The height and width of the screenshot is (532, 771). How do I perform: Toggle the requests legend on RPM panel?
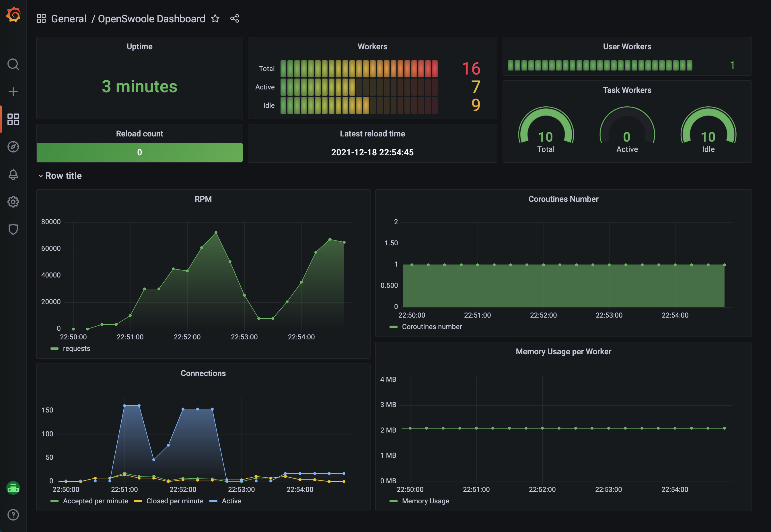76,348
